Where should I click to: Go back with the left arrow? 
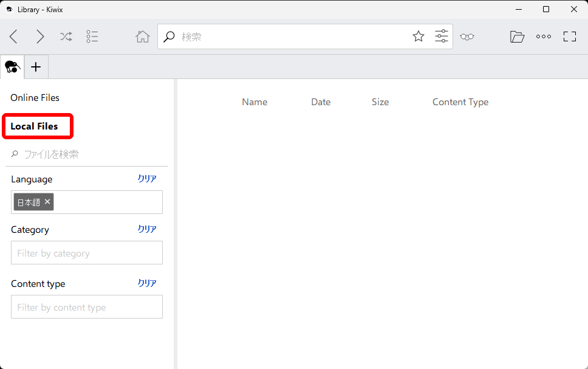point(13,36)
